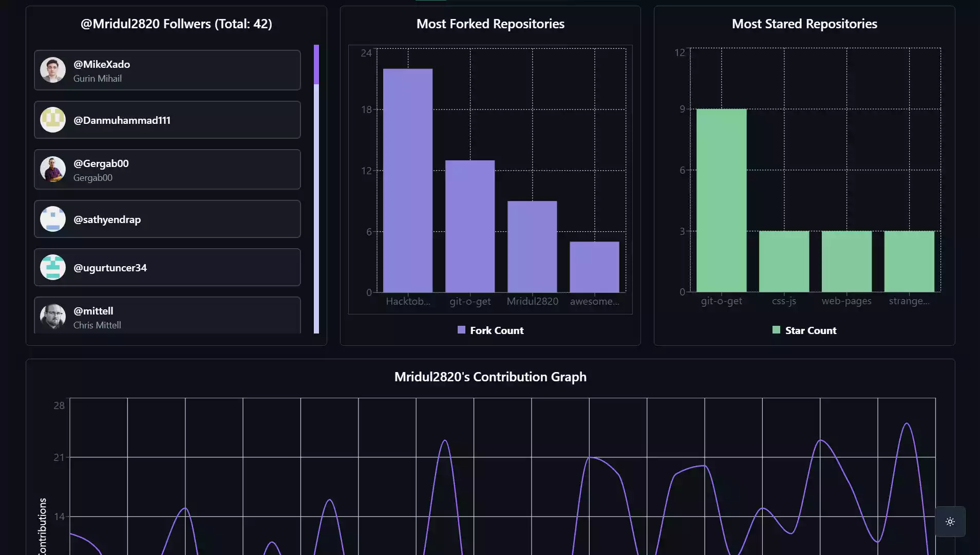Click the Most Stared Repositories heading
980x555 pixels.
tap(804, 24)
